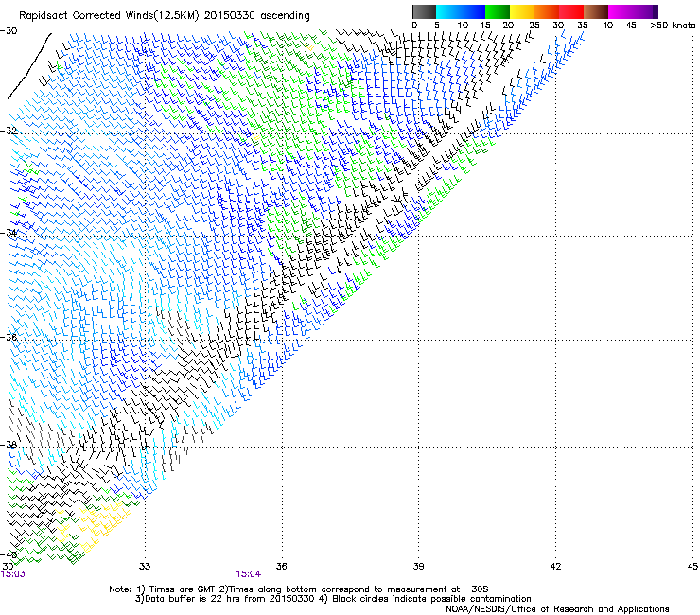
Task: Click the purple '15:03' time label
Action: tap(13, 574)
